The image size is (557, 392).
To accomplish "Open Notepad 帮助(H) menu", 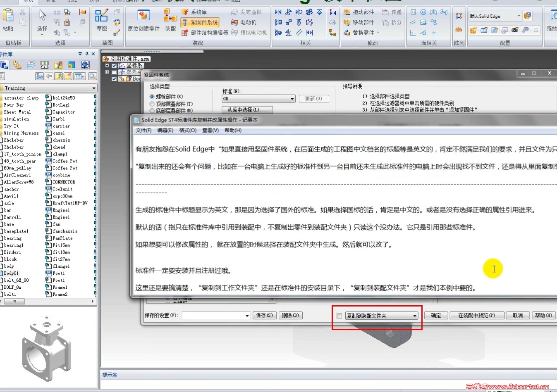I will coord(233,131).
